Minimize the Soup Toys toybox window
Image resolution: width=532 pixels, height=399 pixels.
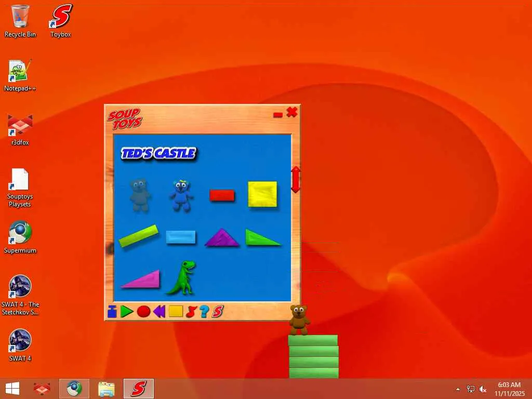(278, 115)
